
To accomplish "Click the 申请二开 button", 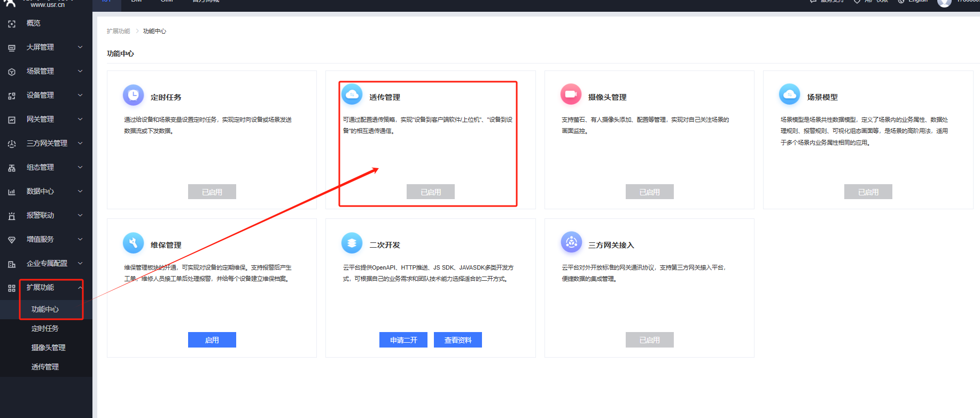I will [403, 340].
